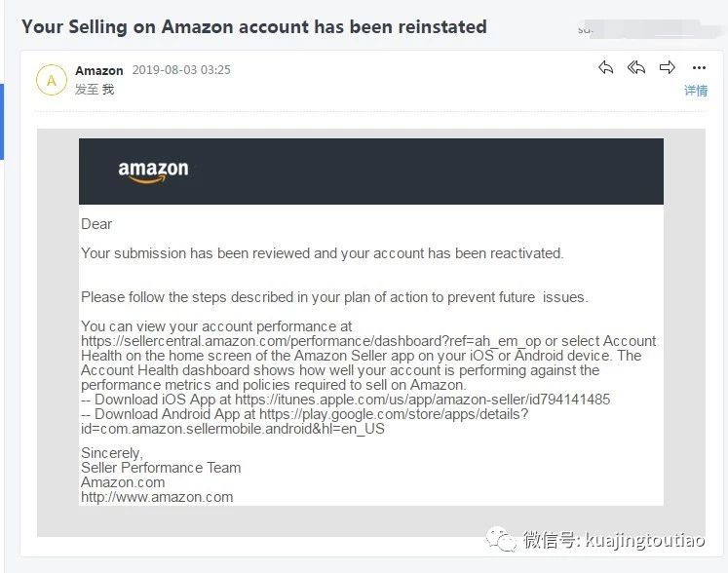Click the reply arrow icon
Image resolution: width=728 pixels, height=573 pixels.
606,68
